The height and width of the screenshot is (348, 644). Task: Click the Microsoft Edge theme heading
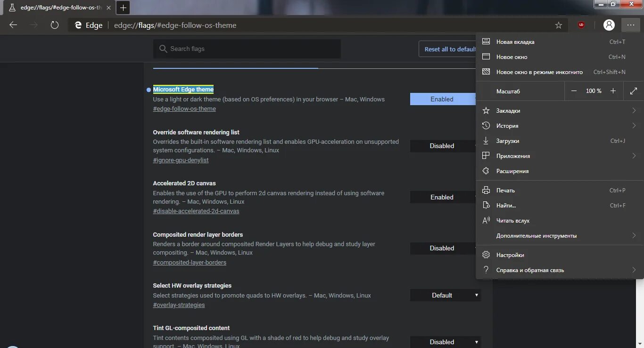[183, 90]
